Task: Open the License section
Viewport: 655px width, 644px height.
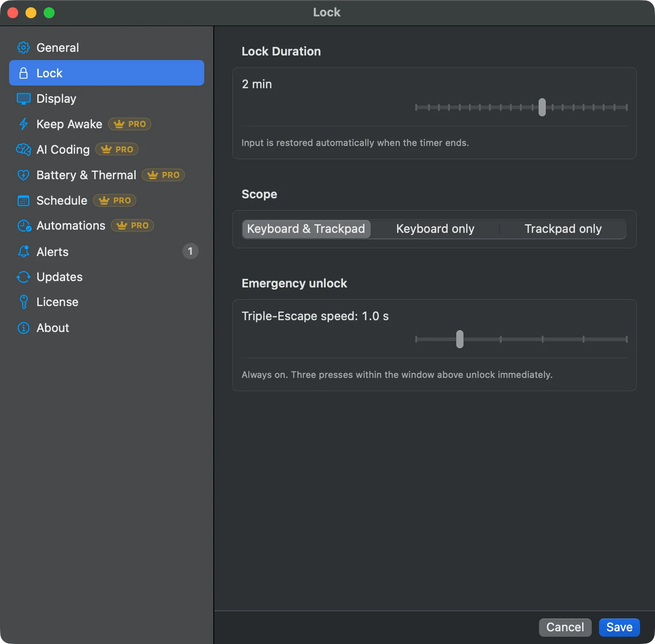Action: pos(106,302)
